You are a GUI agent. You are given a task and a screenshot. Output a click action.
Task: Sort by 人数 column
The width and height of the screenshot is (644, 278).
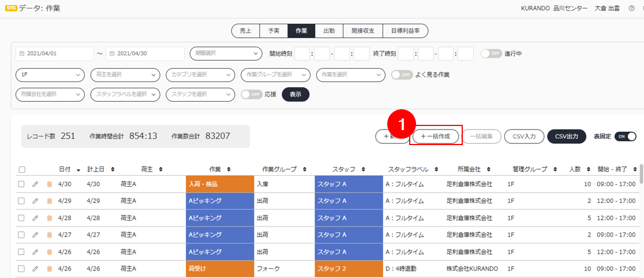point(588,169)
